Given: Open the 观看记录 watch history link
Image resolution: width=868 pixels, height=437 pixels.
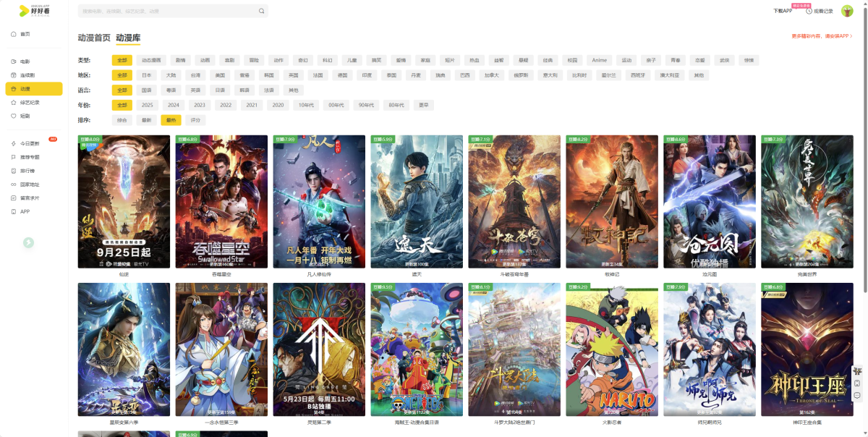Looking at the screenshot, I should pos(823,11).
